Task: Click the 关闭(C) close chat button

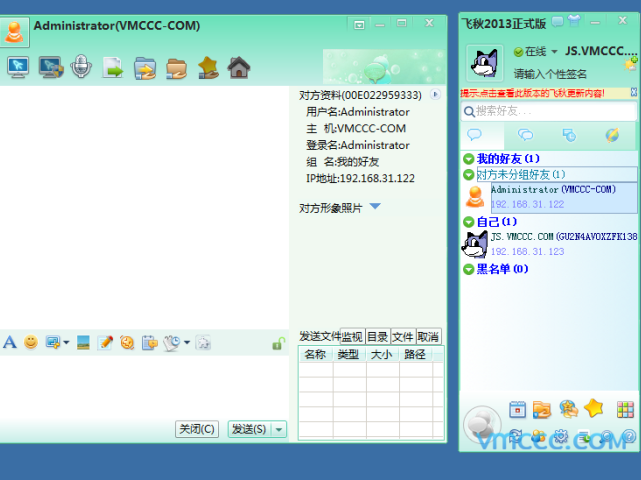Action: click(x=197, y=429)
